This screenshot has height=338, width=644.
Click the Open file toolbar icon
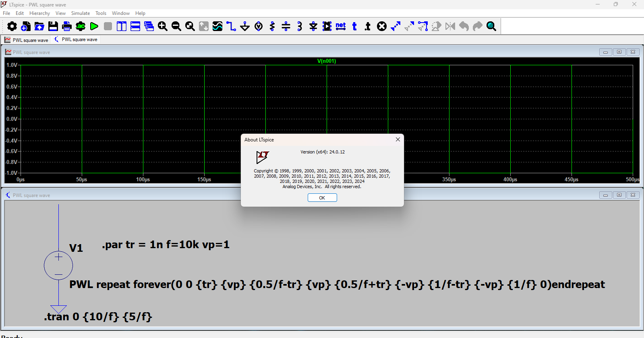click(39, 26)
